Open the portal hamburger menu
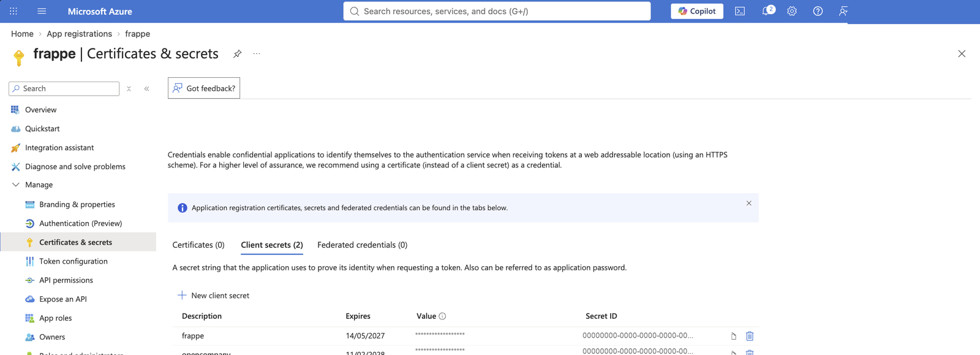Screen dimensions: 980x355 coord(42,11)
